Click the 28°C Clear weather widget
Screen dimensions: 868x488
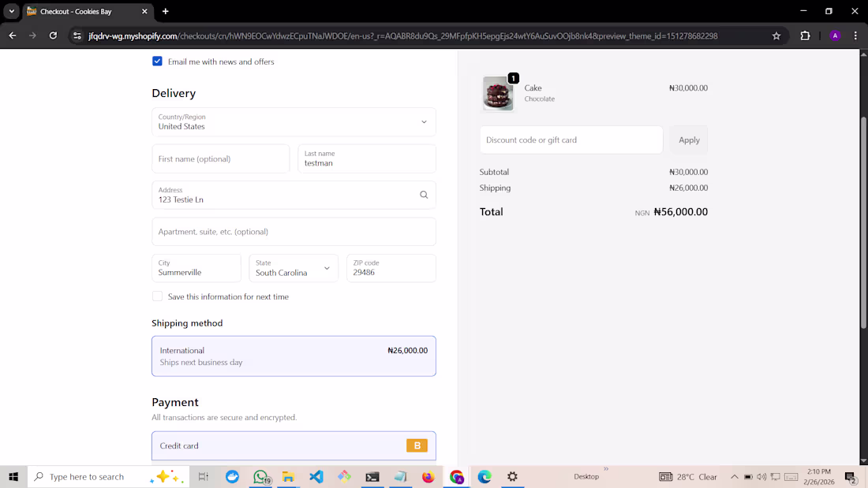pyautogui.click(x=688, y=476)
